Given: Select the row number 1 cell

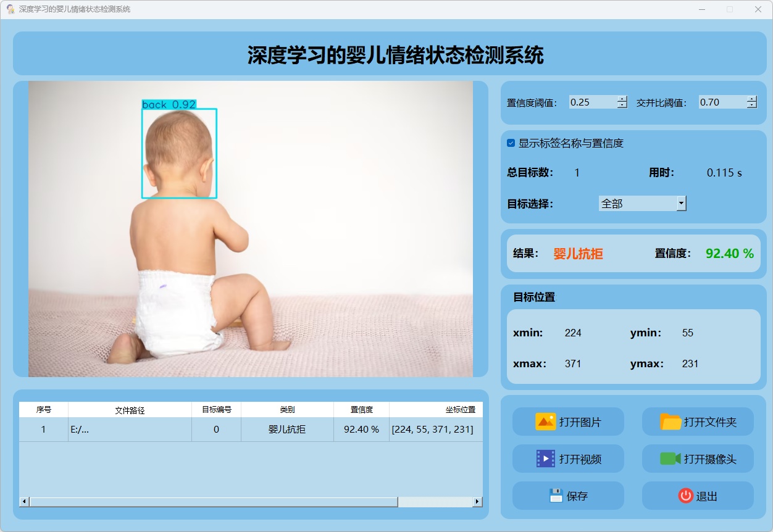Looking at the screenshot, I should pyautogui.click(x=44, y=430).
